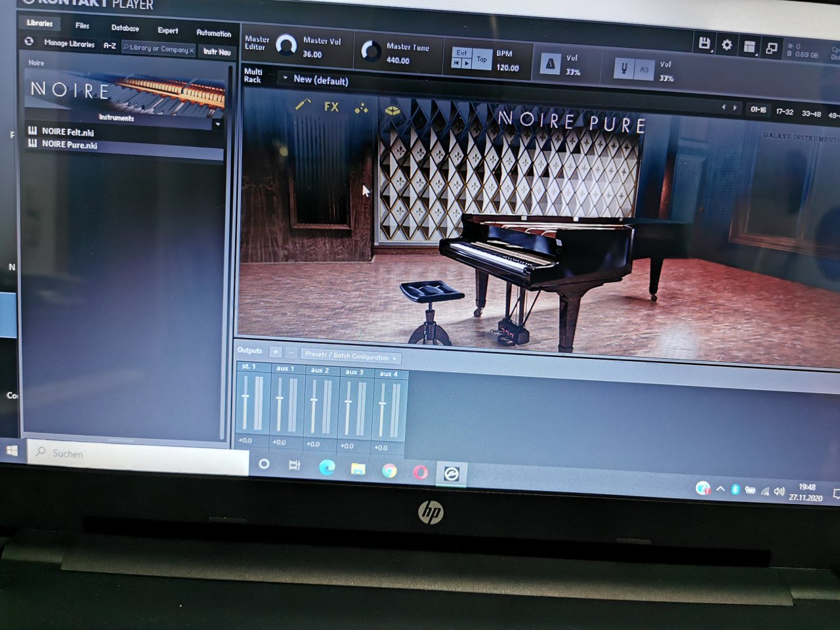
Task: Open the Expert tab
Action: tap(167, 30)
